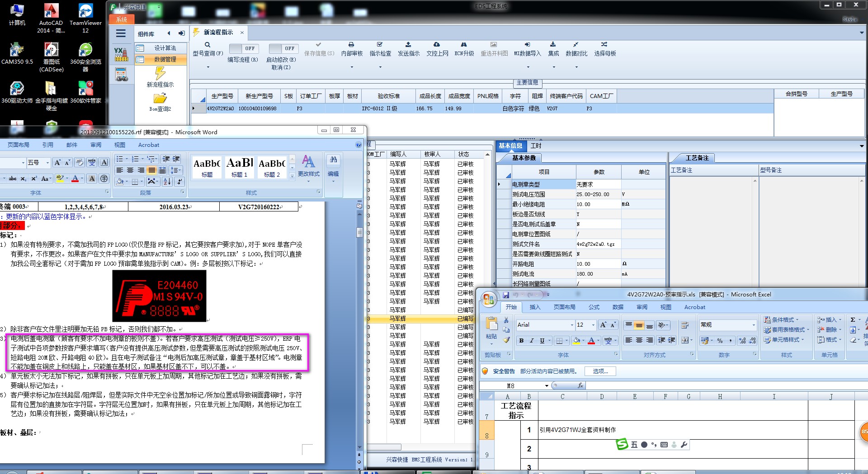Toggle italic in Excel ribbon
Viewport: 868px width, 474px height.
[x=532, y=341]
